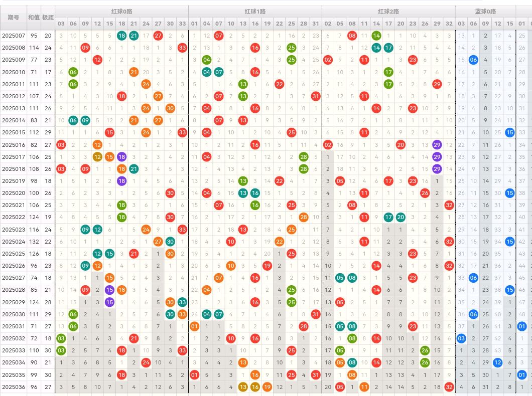The height and width of the screenshot is (396, 532).
Task: Click red ball 33 in row 2025008
Action: point(182,48)
